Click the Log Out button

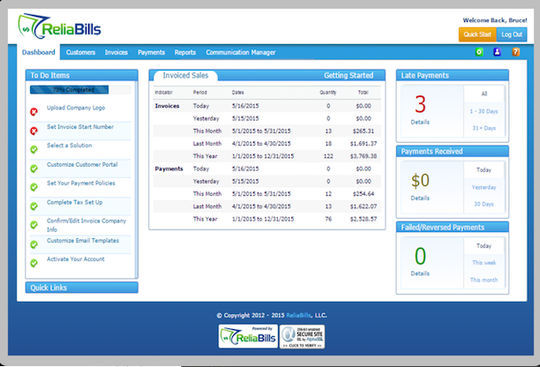(x=512, y=34)
